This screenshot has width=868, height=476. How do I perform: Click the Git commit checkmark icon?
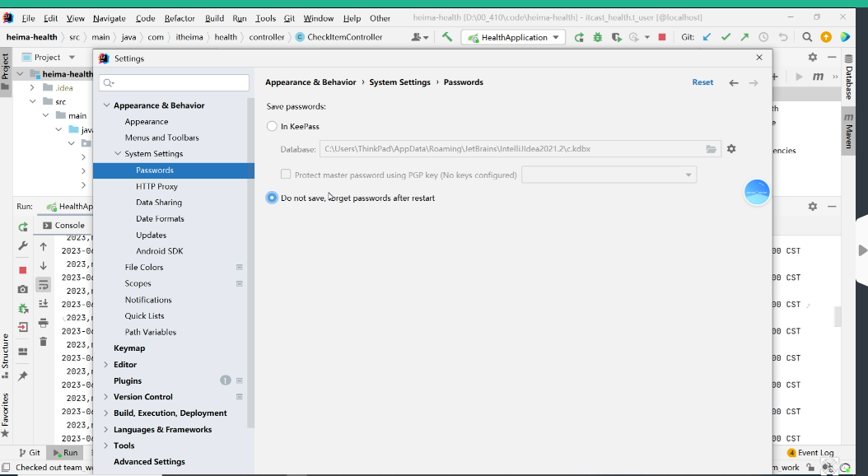coord(726,37)
